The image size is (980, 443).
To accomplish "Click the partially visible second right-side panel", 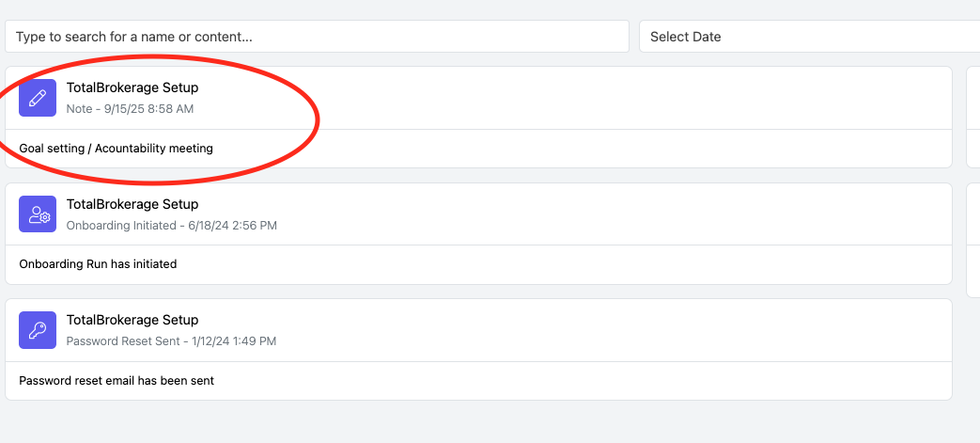I will 973,240.
